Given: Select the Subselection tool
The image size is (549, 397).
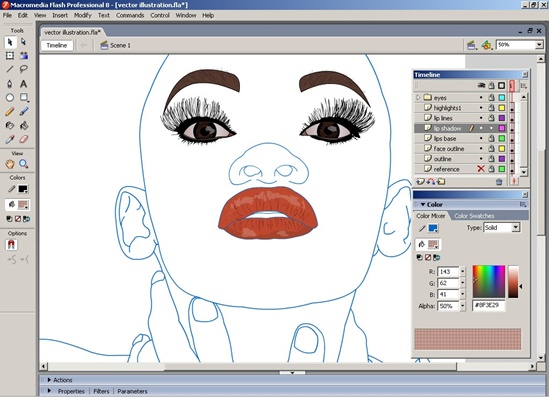Looking at the screenshot, I should [x=23, y=42].
